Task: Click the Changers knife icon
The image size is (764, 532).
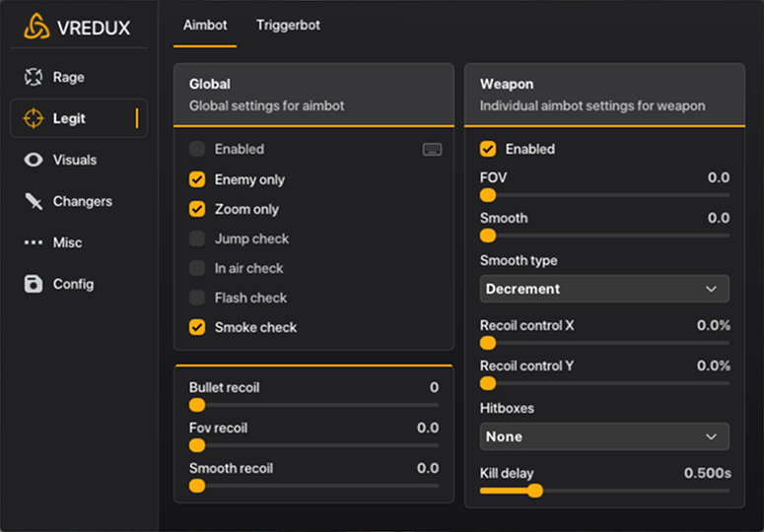Action: pyautogui.click(x=35, y=201)
